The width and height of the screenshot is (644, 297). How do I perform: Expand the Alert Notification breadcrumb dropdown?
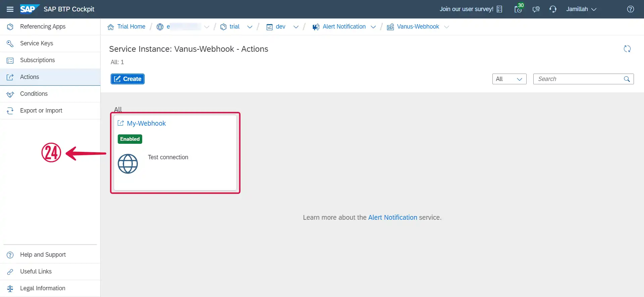click(373, 27)
